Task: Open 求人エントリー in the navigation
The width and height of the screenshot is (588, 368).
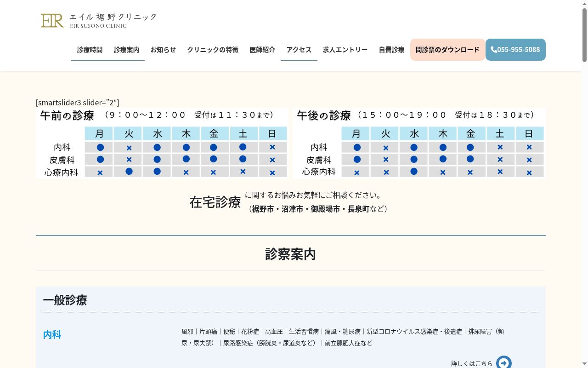Action: click(x=345, y=50)
